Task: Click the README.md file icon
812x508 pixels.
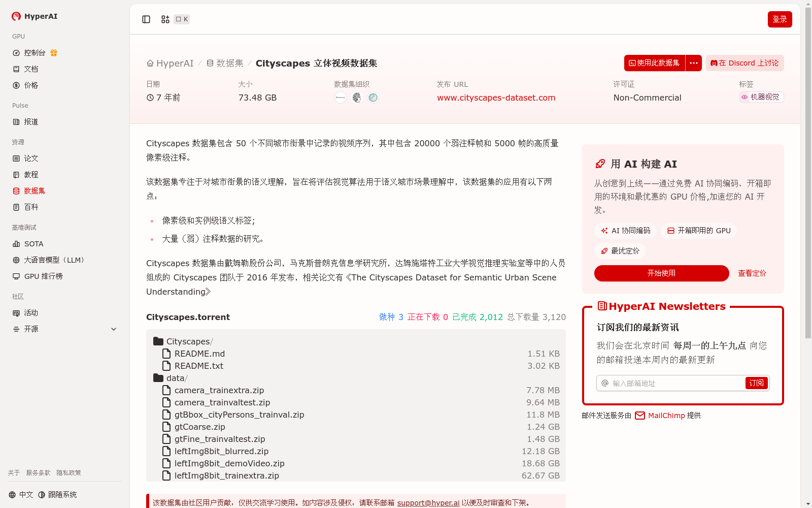Action: pos(166,354)
